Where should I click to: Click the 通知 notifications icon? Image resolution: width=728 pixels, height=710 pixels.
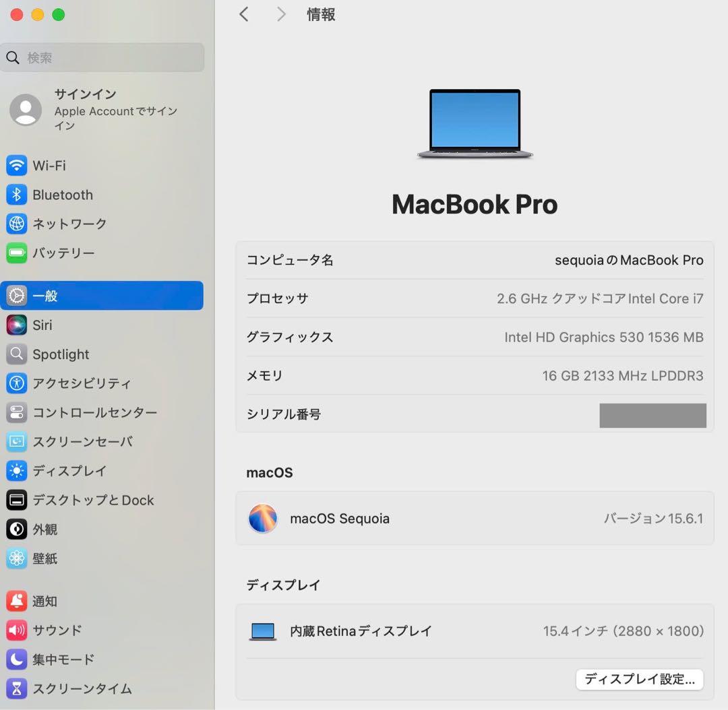17,601
